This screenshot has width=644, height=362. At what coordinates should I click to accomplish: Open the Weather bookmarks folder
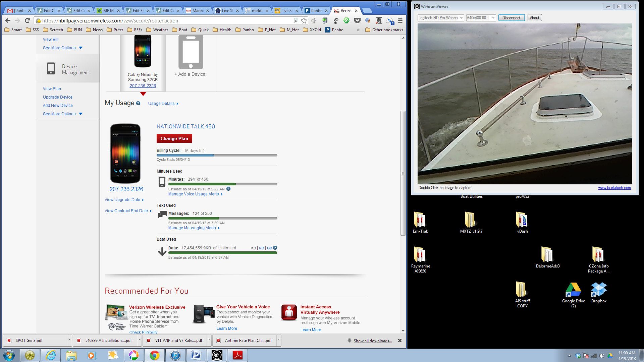tap(157, 30)
